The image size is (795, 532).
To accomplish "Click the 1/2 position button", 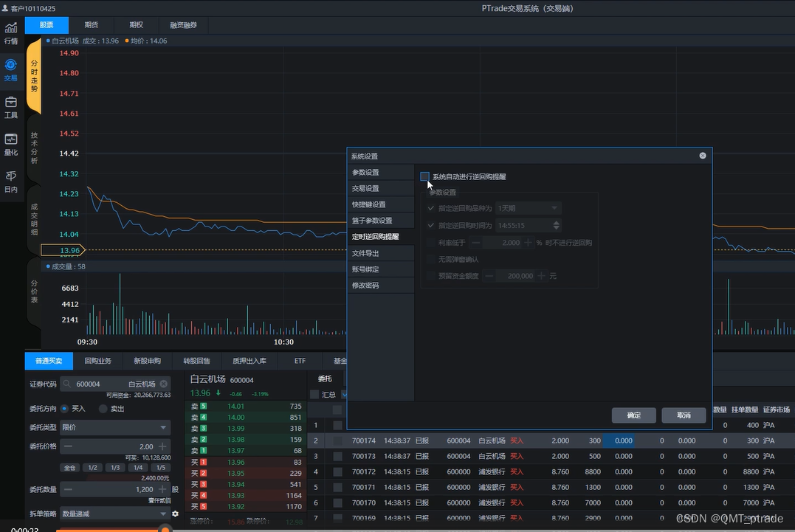I will click(93, 468).
